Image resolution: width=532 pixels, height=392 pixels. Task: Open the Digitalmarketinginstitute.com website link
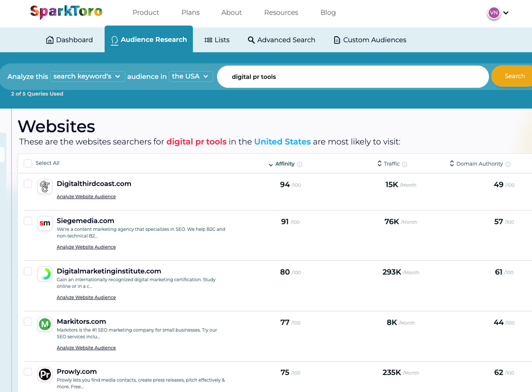[109, 271]
